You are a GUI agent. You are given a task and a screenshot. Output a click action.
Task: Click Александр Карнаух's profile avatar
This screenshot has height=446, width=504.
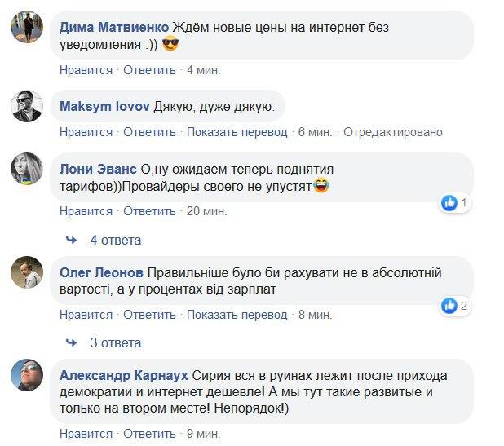click(x=26, y=376)
